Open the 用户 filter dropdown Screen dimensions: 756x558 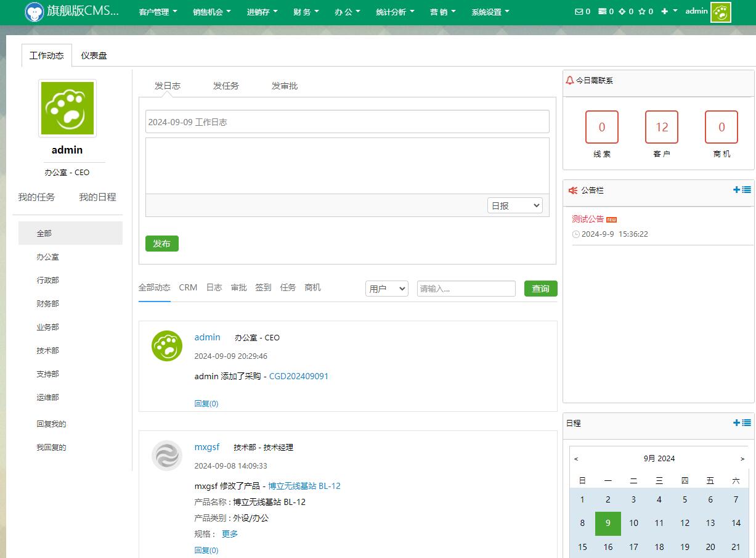(387, 289)
